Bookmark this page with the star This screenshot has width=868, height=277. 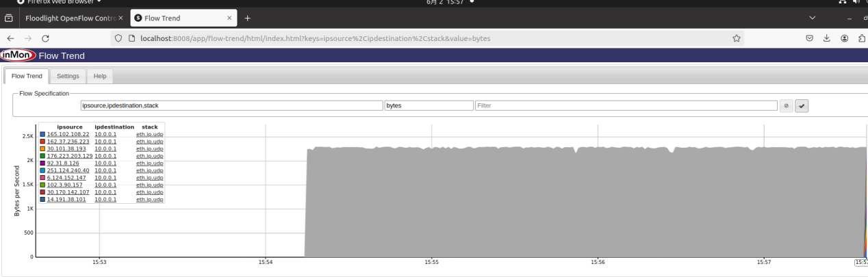click(x=737, y=38)
